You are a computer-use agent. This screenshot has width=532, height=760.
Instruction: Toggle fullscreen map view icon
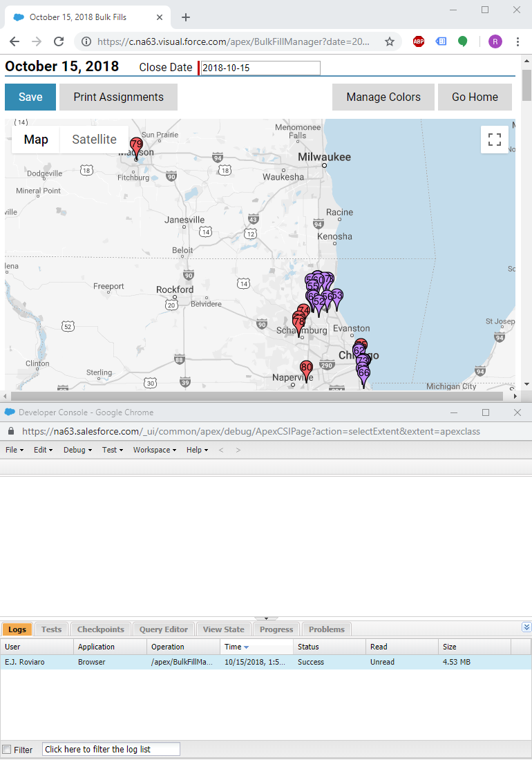pos(495,140)
